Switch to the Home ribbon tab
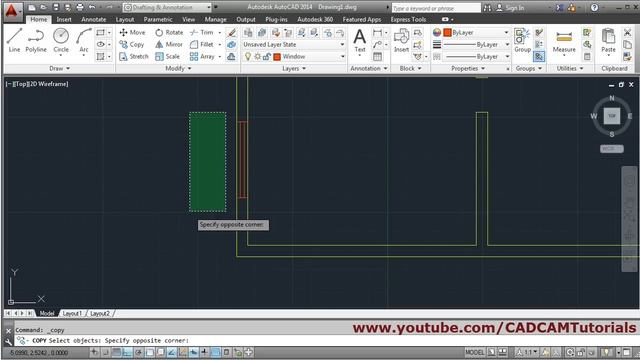 point(39,19)
